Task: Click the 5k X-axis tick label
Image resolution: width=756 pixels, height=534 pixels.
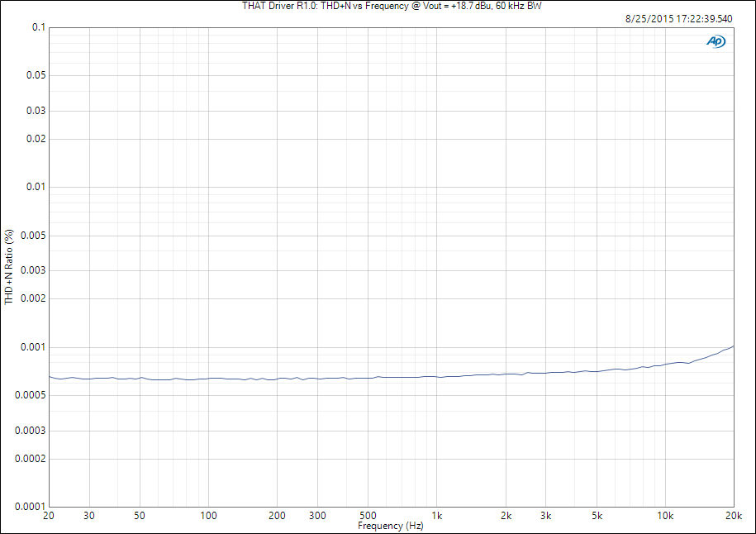Action: click(597, 516)
